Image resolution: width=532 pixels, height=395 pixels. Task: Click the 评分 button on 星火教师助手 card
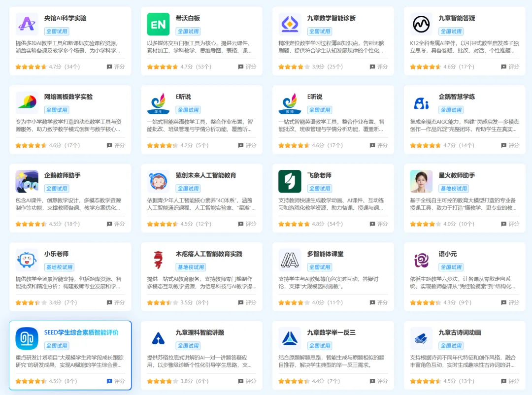coord(510,224)
